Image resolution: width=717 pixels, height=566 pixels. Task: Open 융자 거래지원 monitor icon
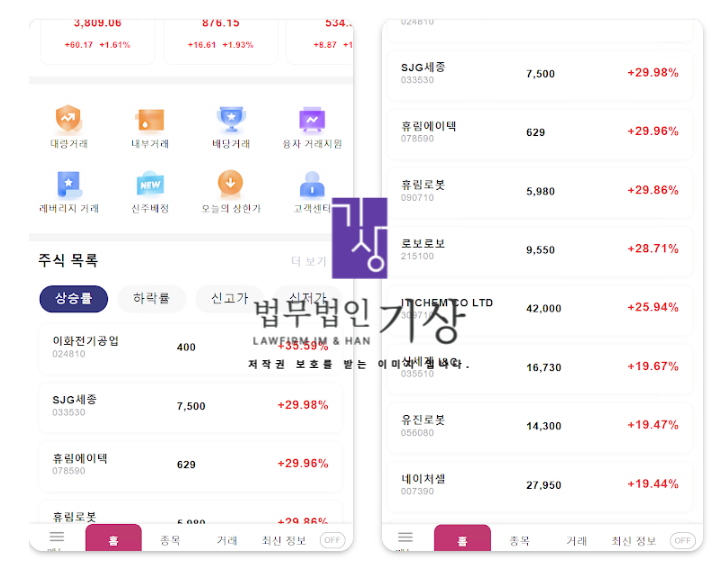(x=312, y=119)
